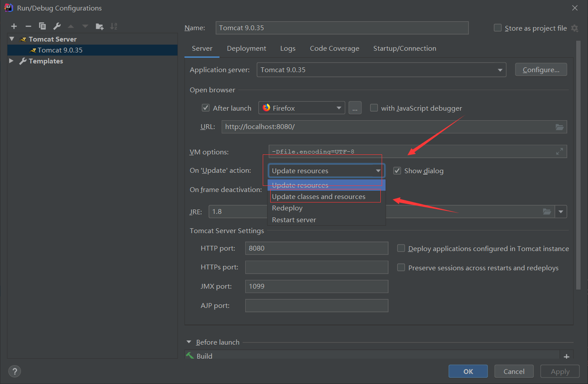Toggle Store as project file checkbox
Image resolution: width=588 pixels, height=384 pixels.
[498, 28]
